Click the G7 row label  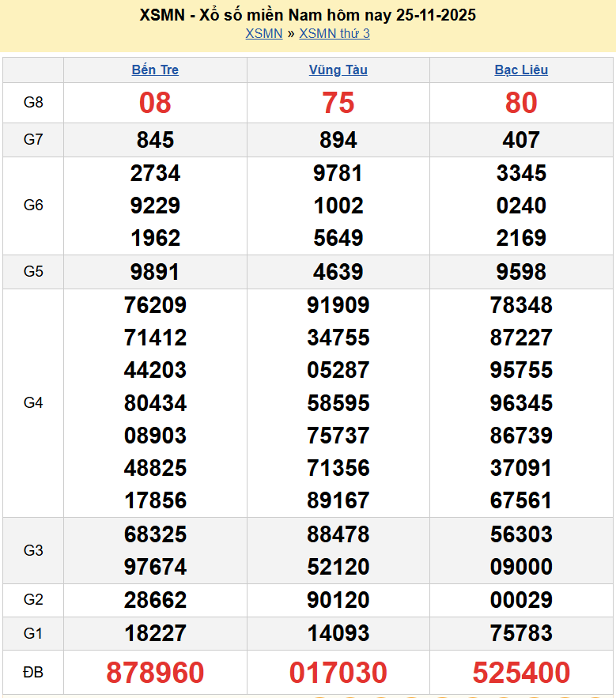pyautogui.click(x=33, y=140)
